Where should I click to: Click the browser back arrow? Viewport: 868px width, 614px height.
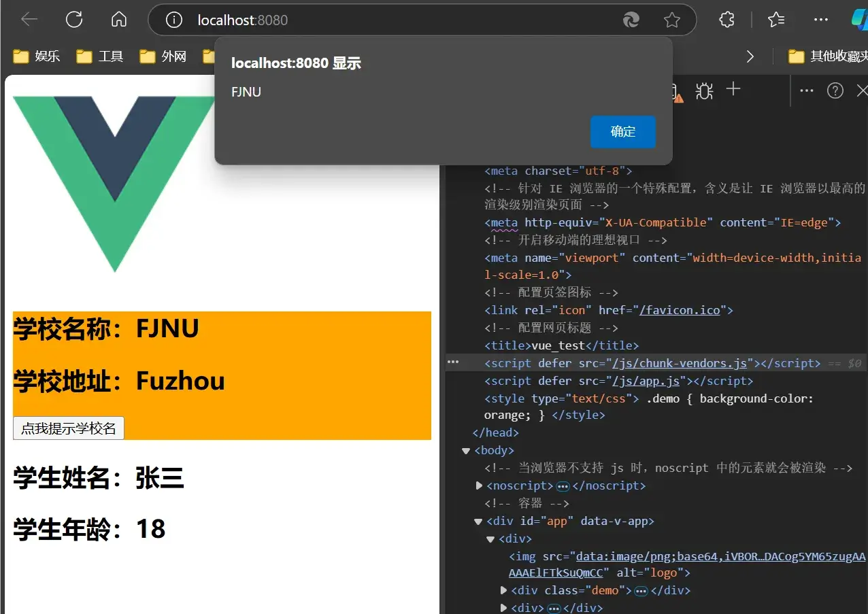(x=29, y=20)
